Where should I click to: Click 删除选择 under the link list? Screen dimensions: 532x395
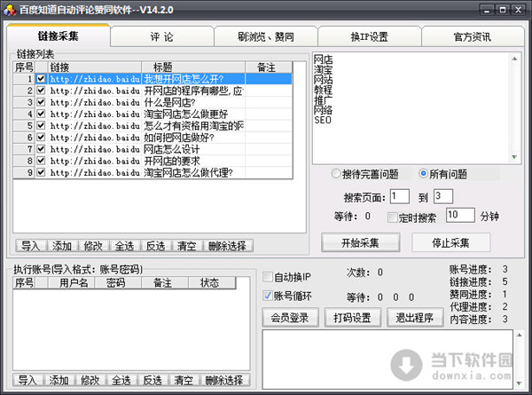[228, 246]
